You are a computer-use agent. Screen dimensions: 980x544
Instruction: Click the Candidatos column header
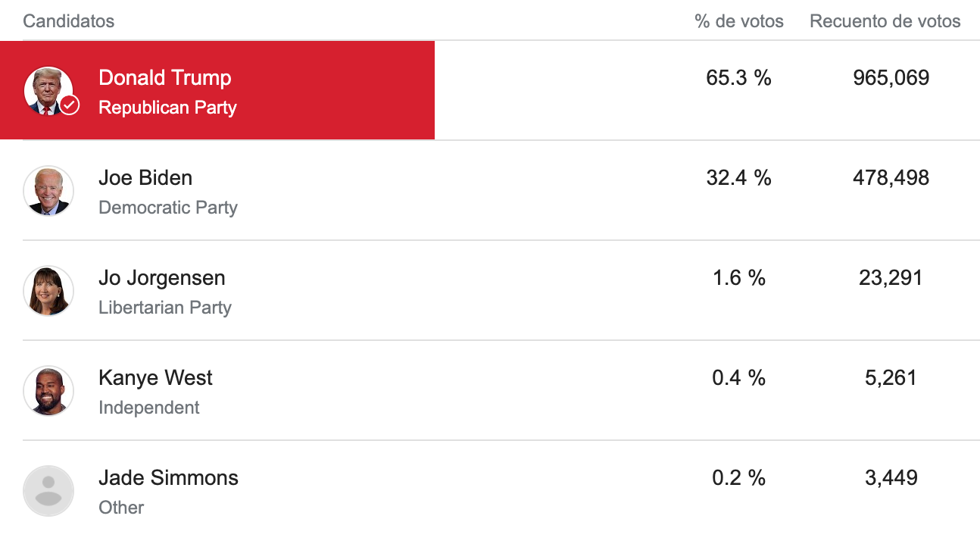point(69,21)
